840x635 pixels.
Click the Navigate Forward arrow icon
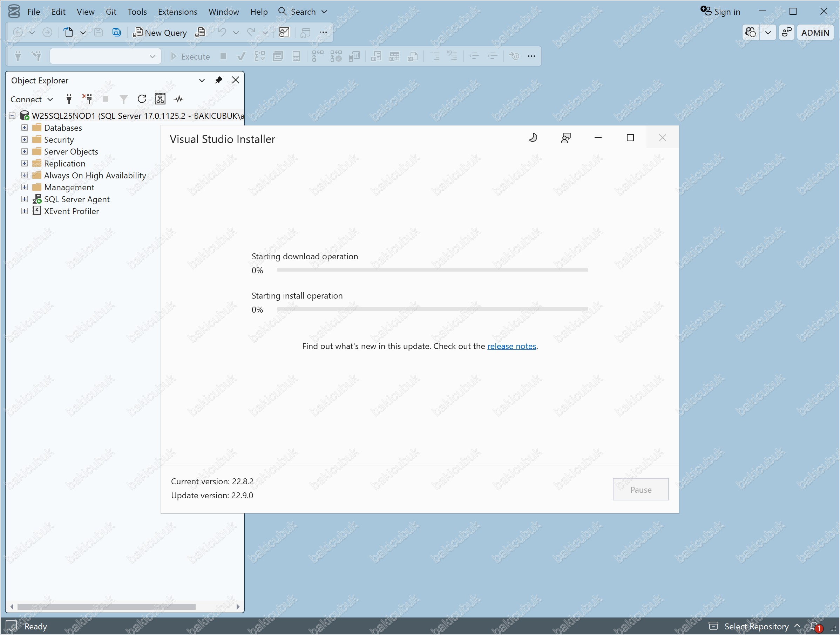click(x=47, y=32)
